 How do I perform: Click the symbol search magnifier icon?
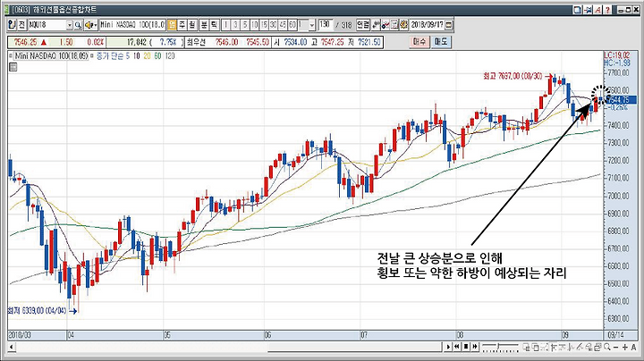pos(78,25)
